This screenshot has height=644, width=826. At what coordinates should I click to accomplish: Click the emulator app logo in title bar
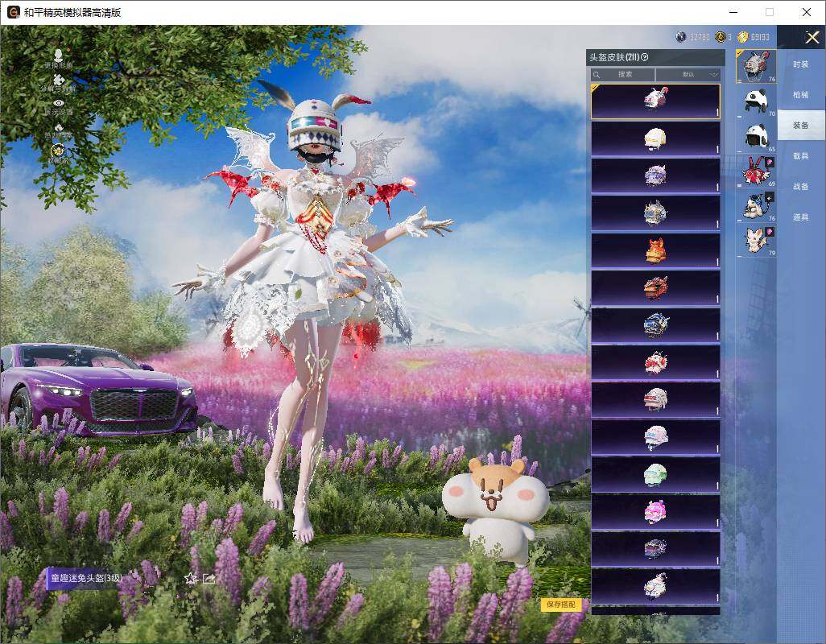click(13, 12)
